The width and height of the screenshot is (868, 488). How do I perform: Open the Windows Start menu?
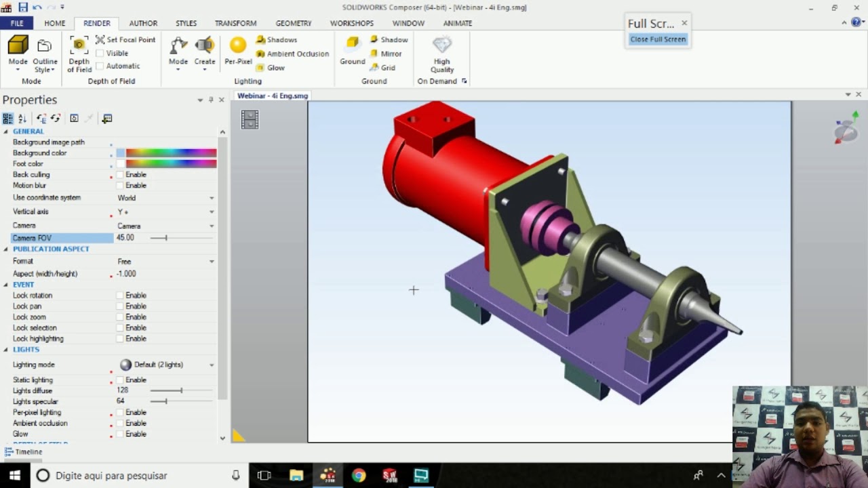pos(14,476)
